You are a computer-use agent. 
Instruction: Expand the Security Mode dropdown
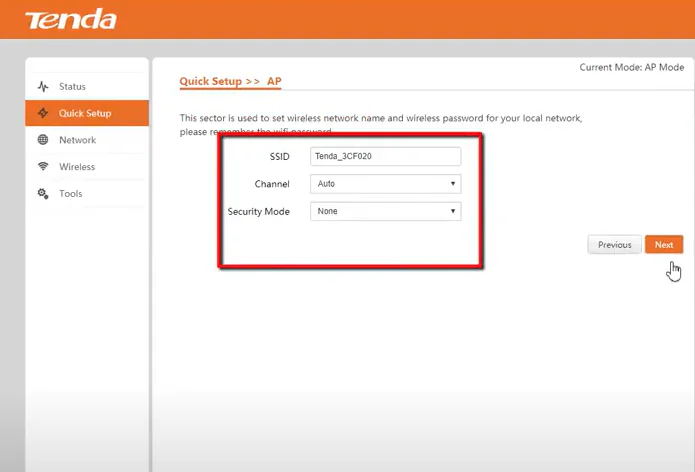(386, 211)
